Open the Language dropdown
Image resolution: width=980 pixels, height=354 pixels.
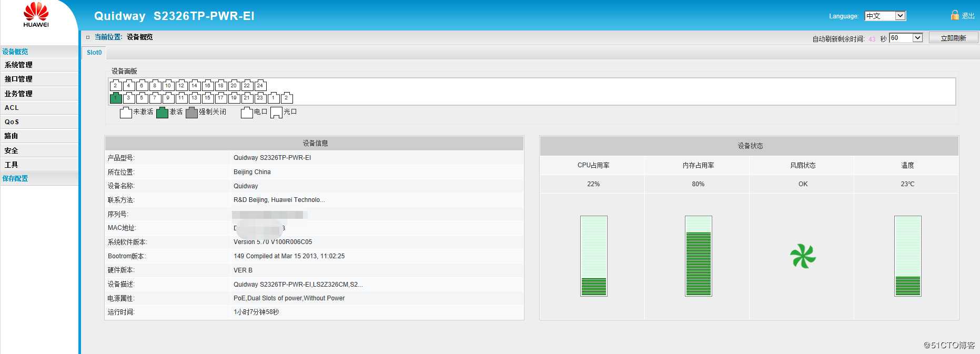point(885,16)
